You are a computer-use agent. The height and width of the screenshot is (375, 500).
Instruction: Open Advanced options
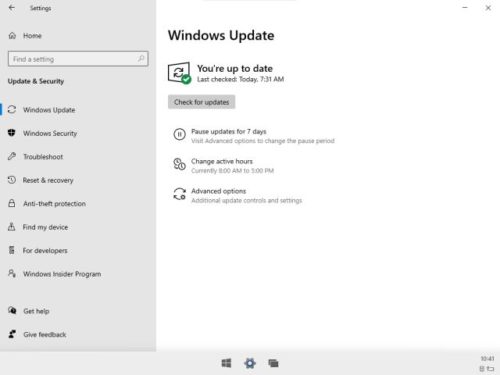coord(218,191)
